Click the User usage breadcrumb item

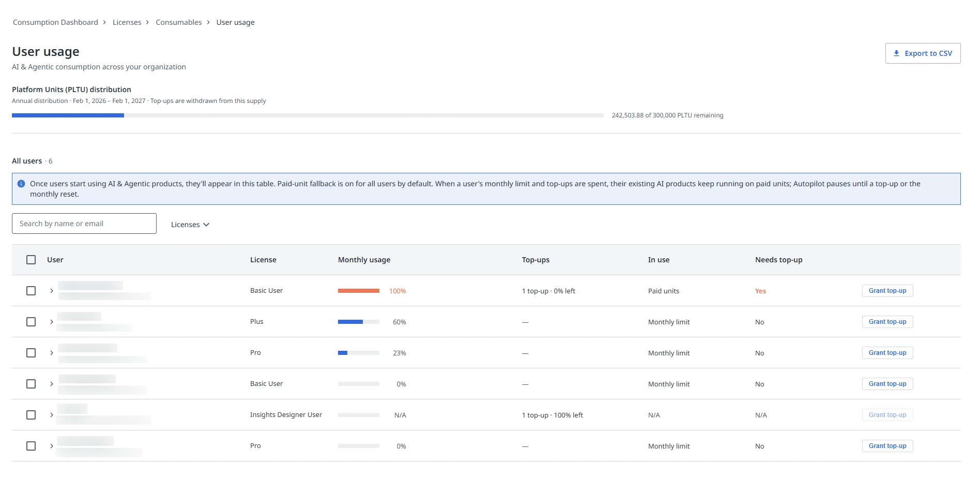[x=235, y=22]
